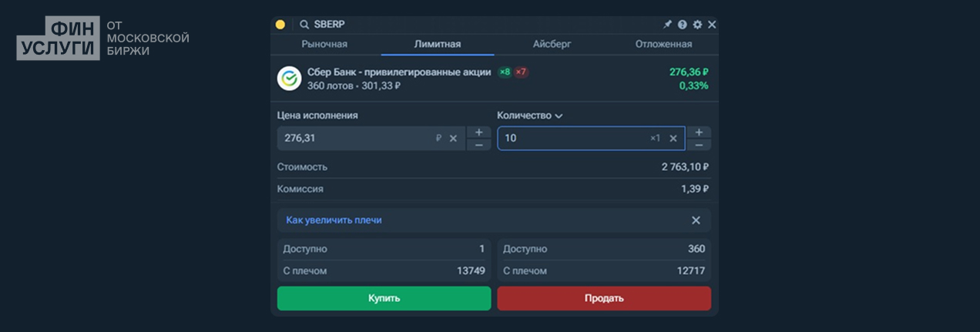The image size is (980, 332).
Task: Switch to the Лимитная tab
Action: coord(438,44)
